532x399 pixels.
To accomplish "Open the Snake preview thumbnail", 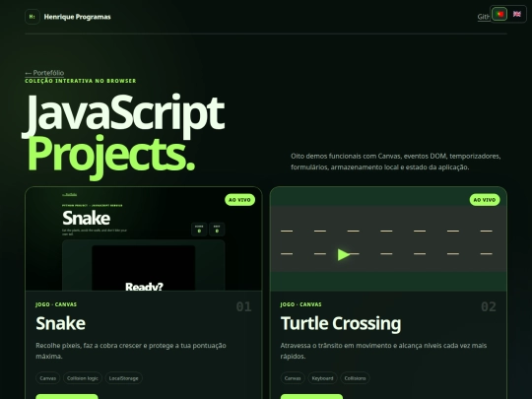I will (144, 238).
